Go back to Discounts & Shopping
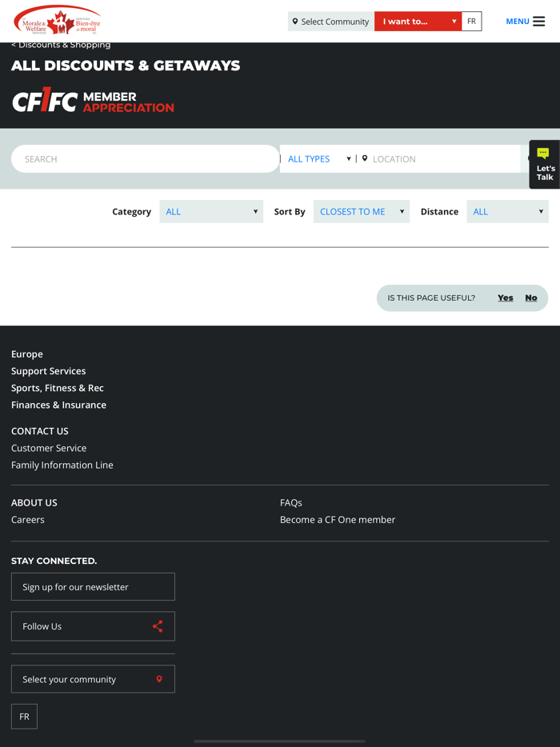 pos(61,45)
